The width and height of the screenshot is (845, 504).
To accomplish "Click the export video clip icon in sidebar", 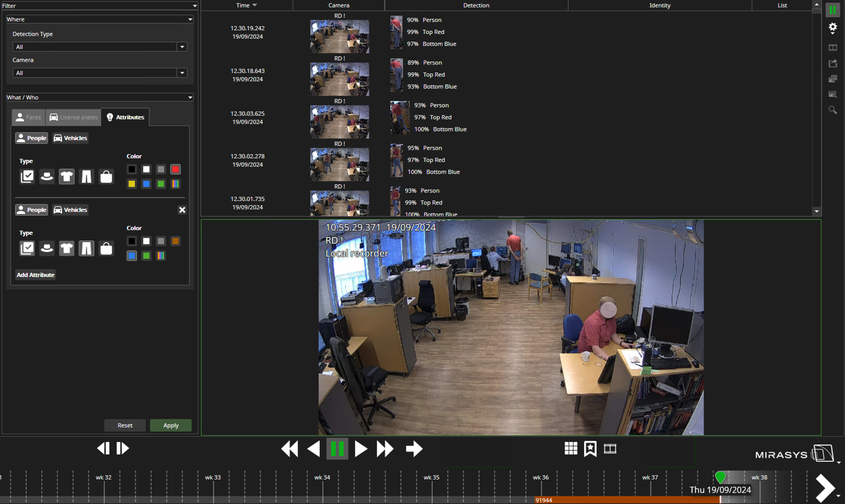I will (833, 64).
